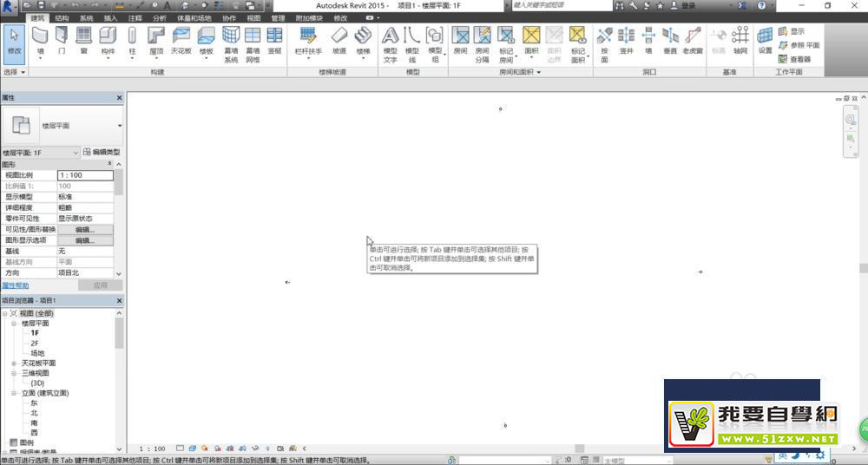Image resolution: width=868 pixels, height=465 pixels.
Task: Collapse the 视图 (全部) tree node
Action: [x=5, y=313]
